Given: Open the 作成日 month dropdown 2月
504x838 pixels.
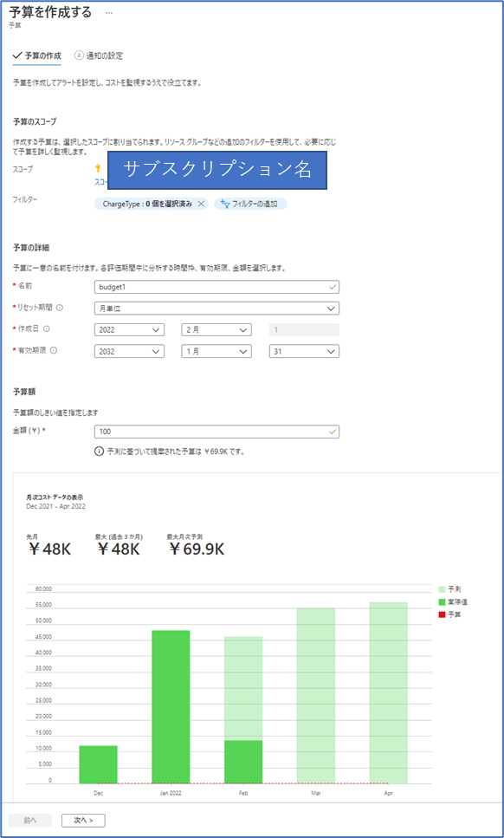Looking at the screenshot, I should (x=216, y=330).
